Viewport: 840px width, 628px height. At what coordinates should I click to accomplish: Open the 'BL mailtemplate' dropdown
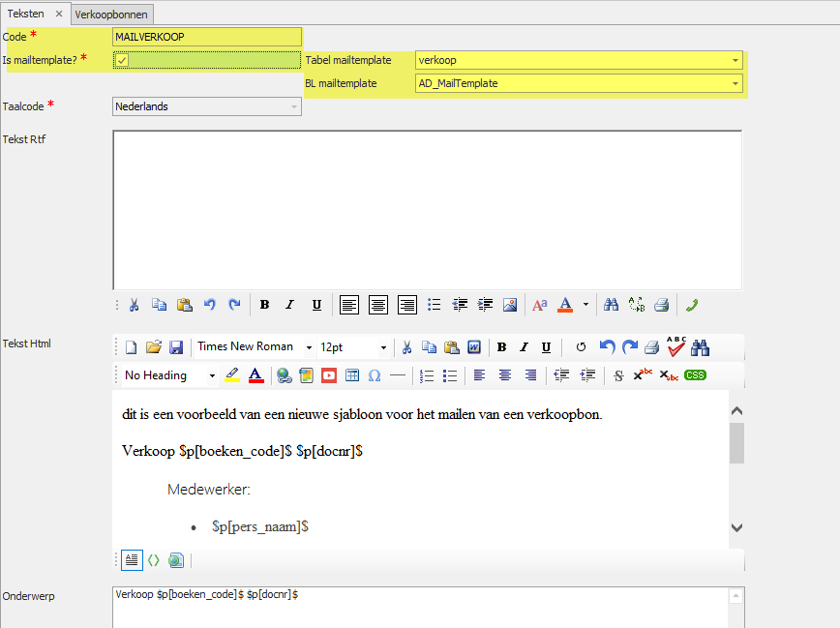735,83
